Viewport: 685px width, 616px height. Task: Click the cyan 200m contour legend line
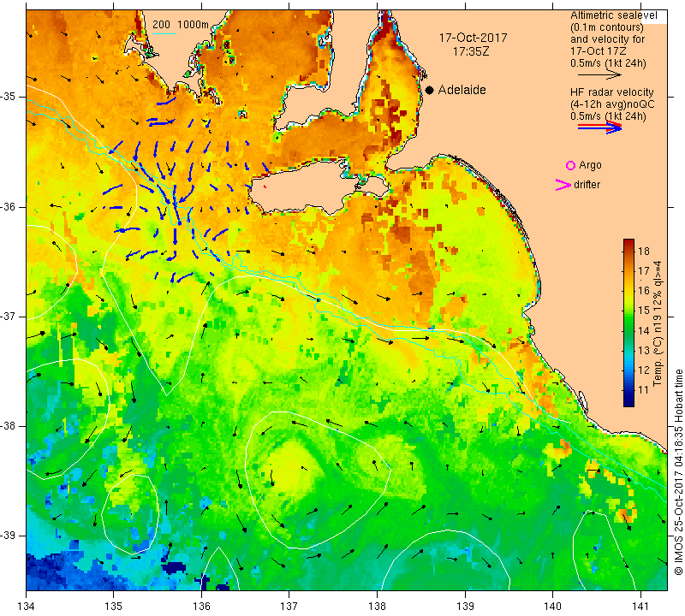pyautogui.click(x=164, y=33)
